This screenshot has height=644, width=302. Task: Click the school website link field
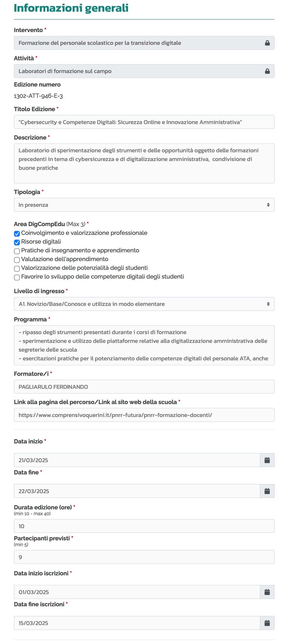coord(144,415)
